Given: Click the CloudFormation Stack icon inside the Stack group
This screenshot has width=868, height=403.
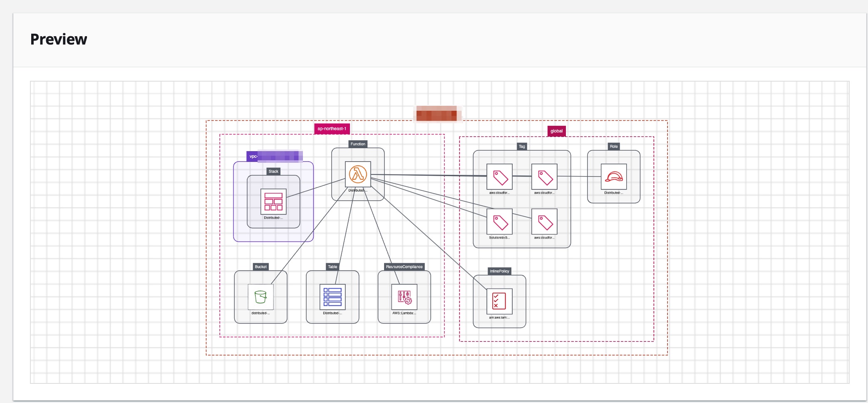Looking at the screenshot, I should 273,201.
